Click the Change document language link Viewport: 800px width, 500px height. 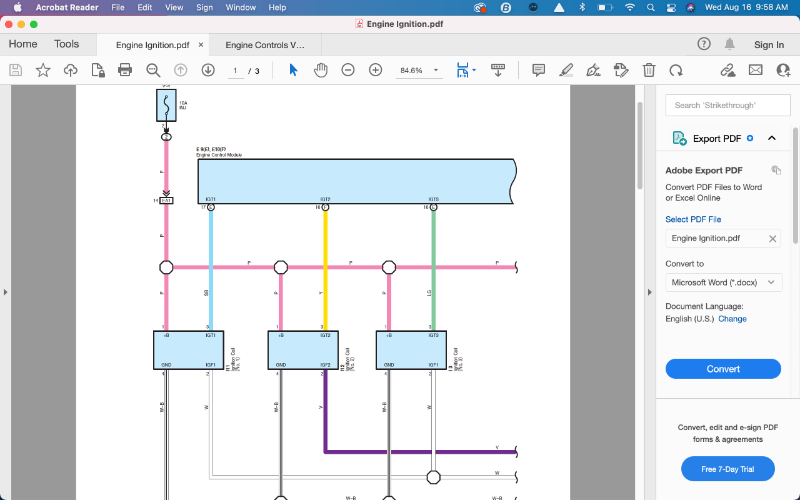pos(732,319)
